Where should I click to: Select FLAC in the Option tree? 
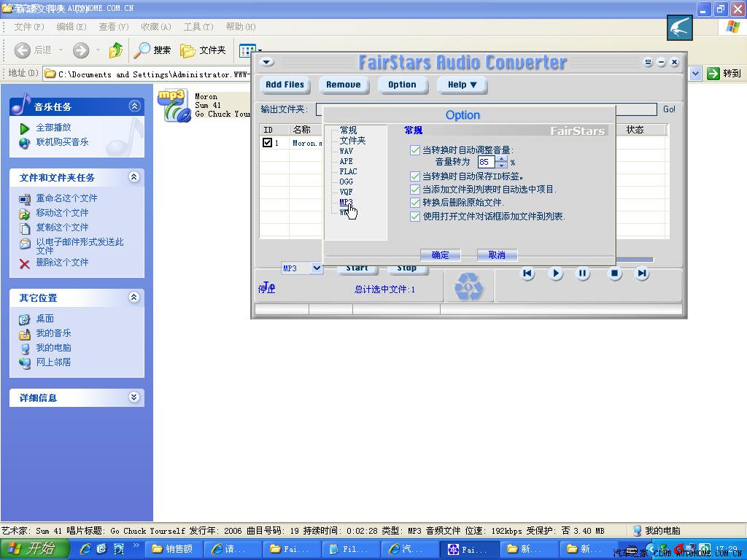click(348, 171)
